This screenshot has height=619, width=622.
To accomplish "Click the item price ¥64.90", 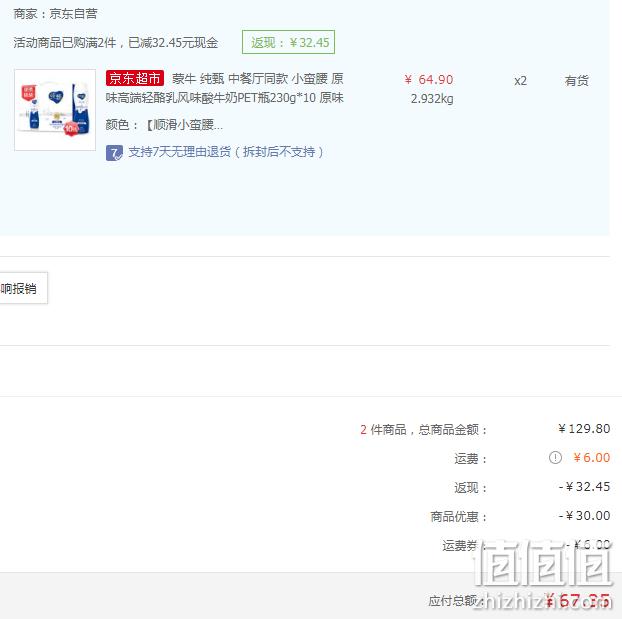I will (429, 80).
